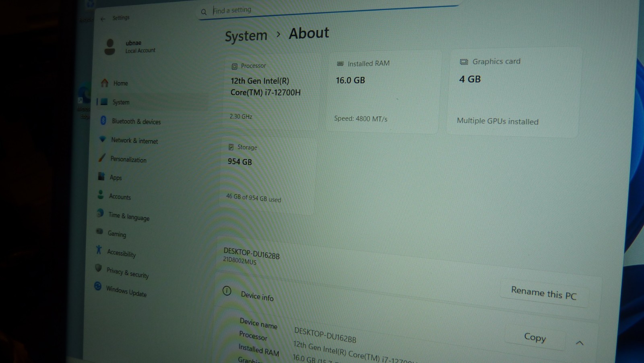The height and width of the screenshot is (363, 644).
Task: Click the Gaming controller icon
Action: pyautogui.click(x=99, y=231)
